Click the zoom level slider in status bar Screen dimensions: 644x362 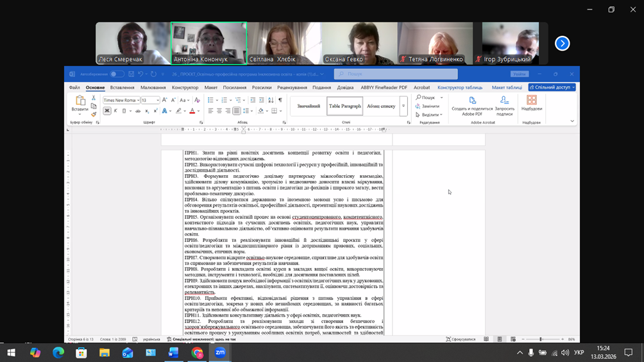[x=541, y=339]
